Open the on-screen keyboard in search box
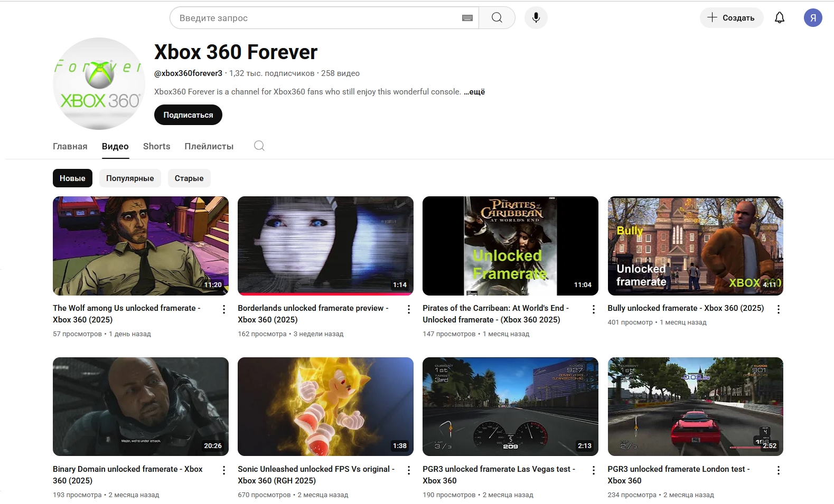 (x=467, y=18)
